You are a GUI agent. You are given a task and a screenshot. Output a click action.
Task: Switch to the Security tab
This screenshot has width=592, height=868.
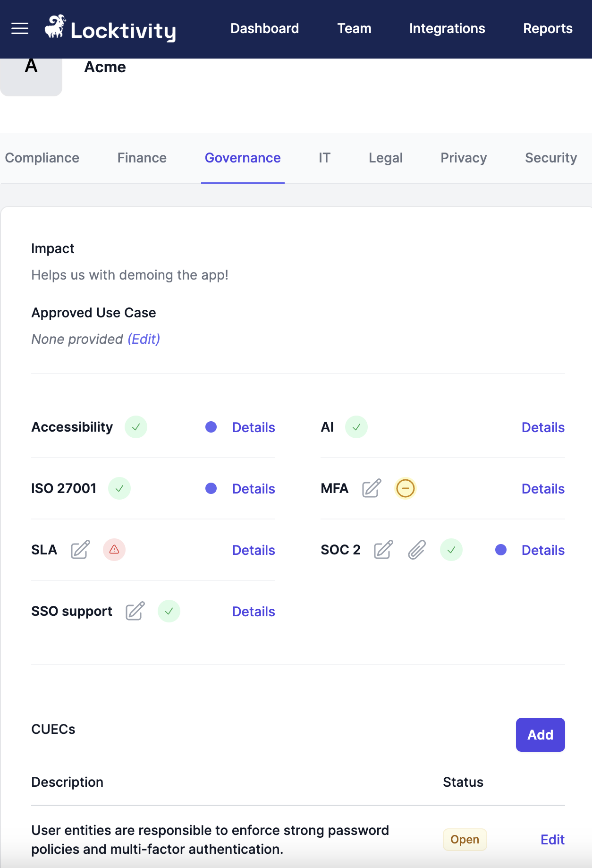click(550, 158)
